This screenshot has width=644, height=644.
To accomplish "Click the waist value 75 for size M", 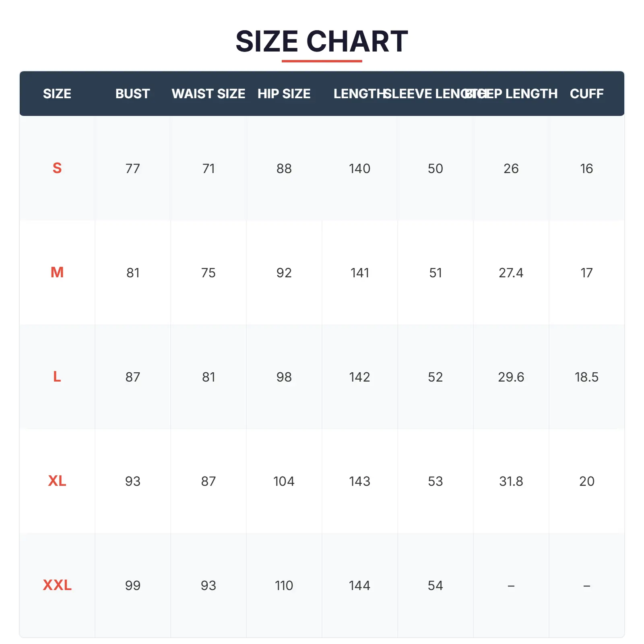I will (x=208, y=272).
